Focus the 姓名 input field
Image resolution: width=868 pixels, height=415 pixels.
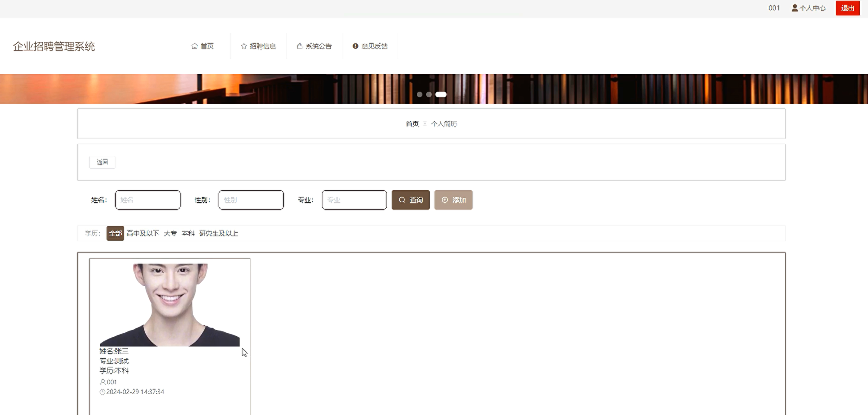(148, 200)
